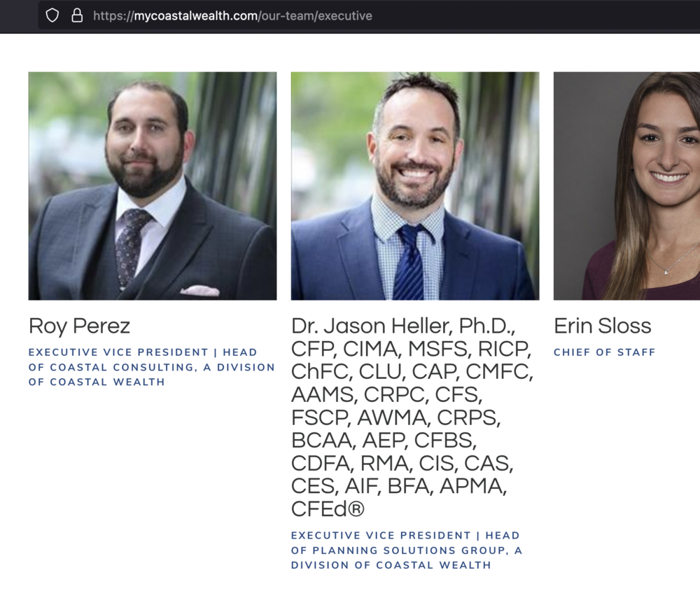Click the 'FSCP, AWMA, CRPS' credentials line
The width and height of the screenshot is (700, 589).
point(396,418)
